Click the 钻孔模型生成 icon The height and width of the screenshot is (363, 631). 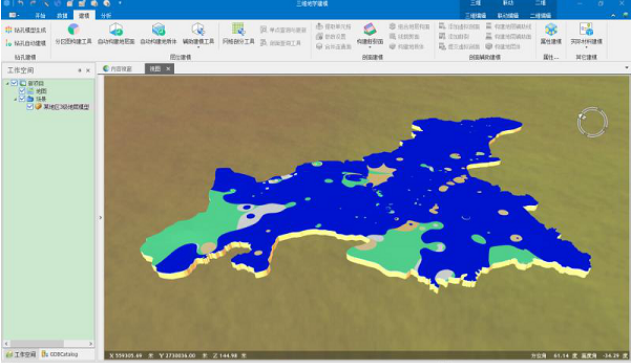pos(8,30)
